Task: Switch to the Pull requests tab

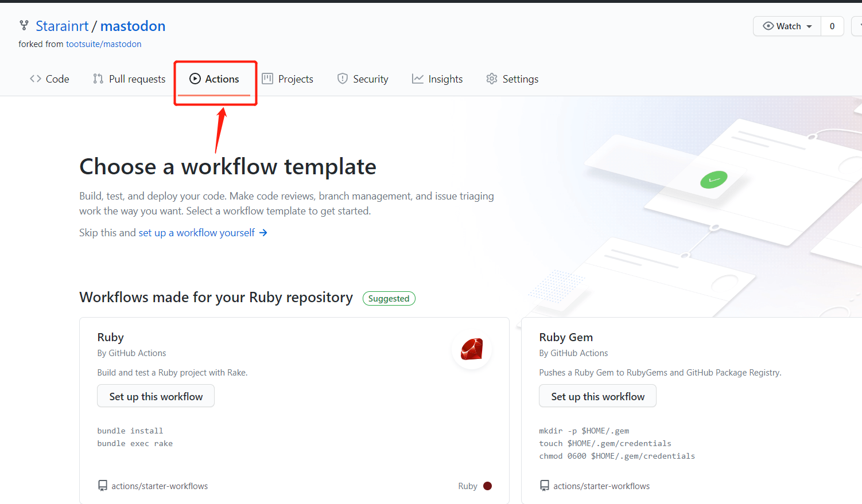Action: tap(129, 79)
